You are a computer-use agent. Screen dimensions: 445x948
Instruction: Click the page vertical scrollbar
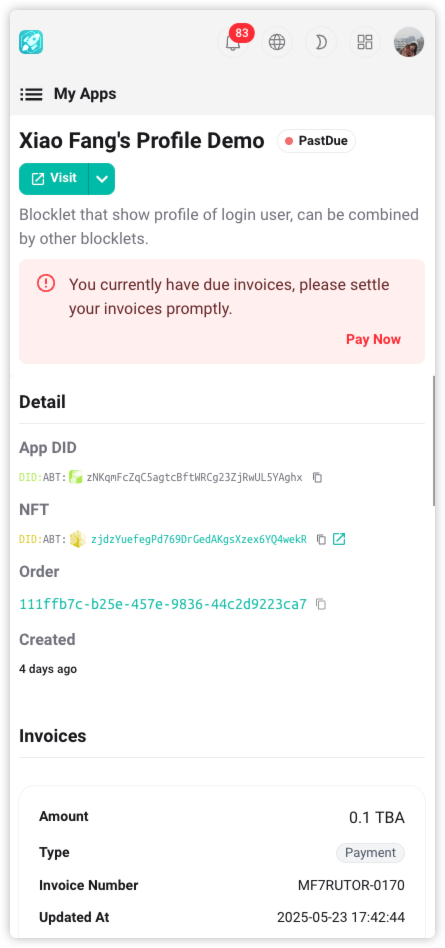[x=434, y=440]
